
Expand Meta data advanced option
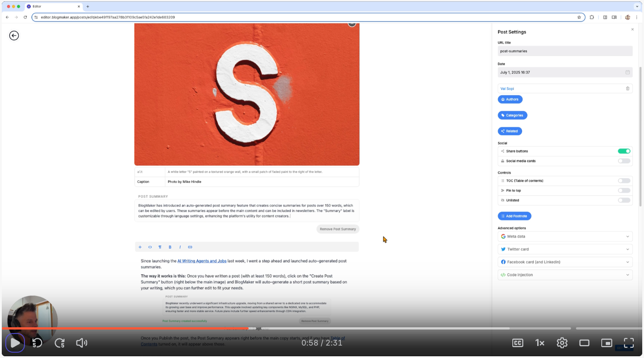pyautogui.click(x=565, y=236)
